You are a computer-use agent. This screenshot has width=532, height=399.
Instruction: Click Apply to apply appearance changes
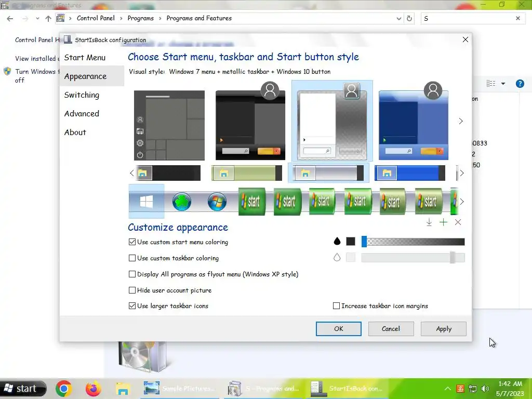tap(444, 329)
